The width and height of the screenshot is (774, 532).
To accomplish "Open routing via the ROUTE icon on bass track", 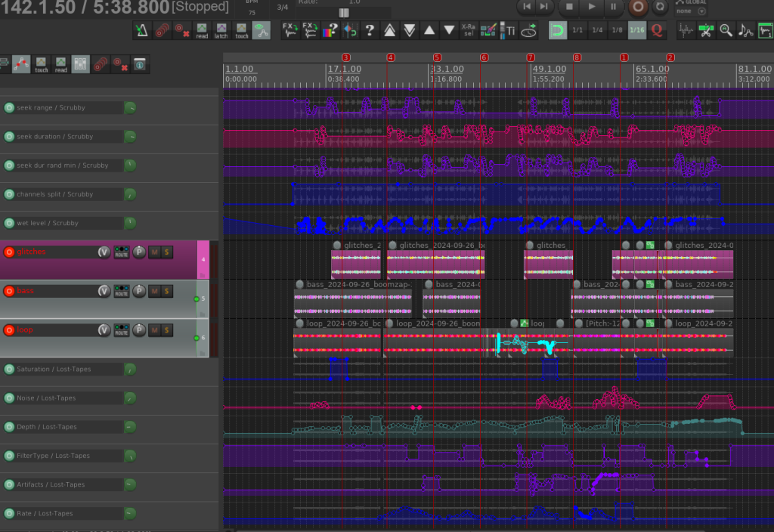I will pos(121,291).
